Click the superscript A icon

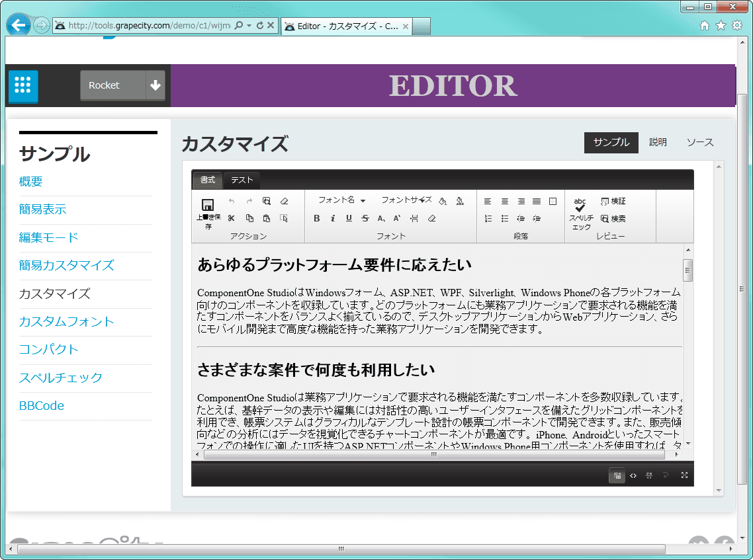(x=397, y=218)
